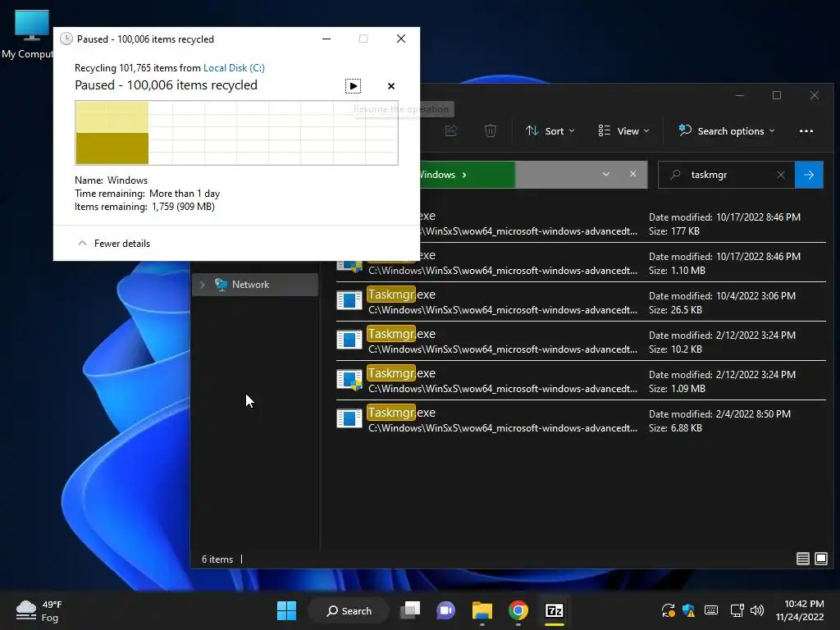Minimize the File Explorer window
This screenshot has width=840, height=630.
tap(740, 95)
